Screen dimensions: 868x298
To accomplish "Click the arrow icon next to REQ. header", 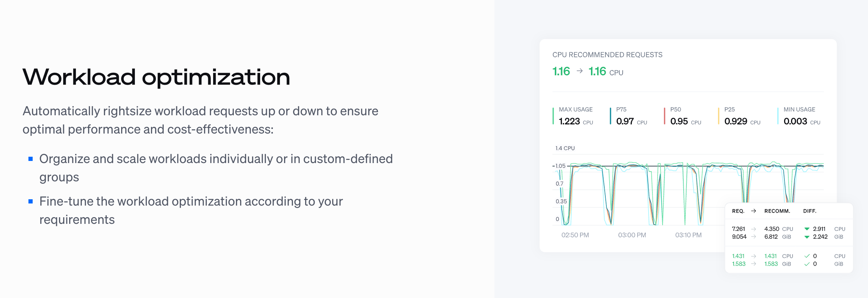I will (754, 211).
